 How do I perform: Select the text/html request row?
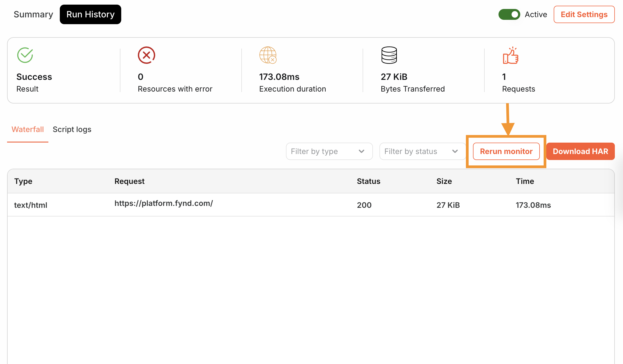(x=311, y=204)
